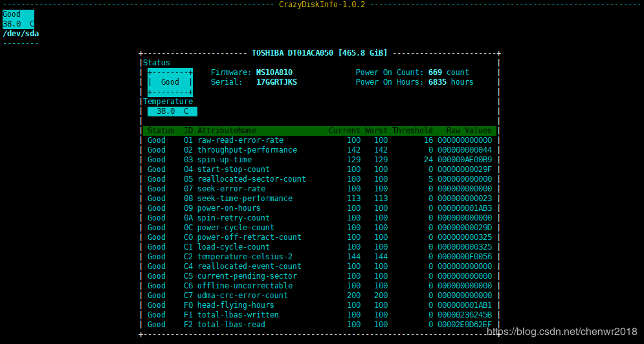
Task: Click the Good status box in the drive panel
Action: [170, 82]
